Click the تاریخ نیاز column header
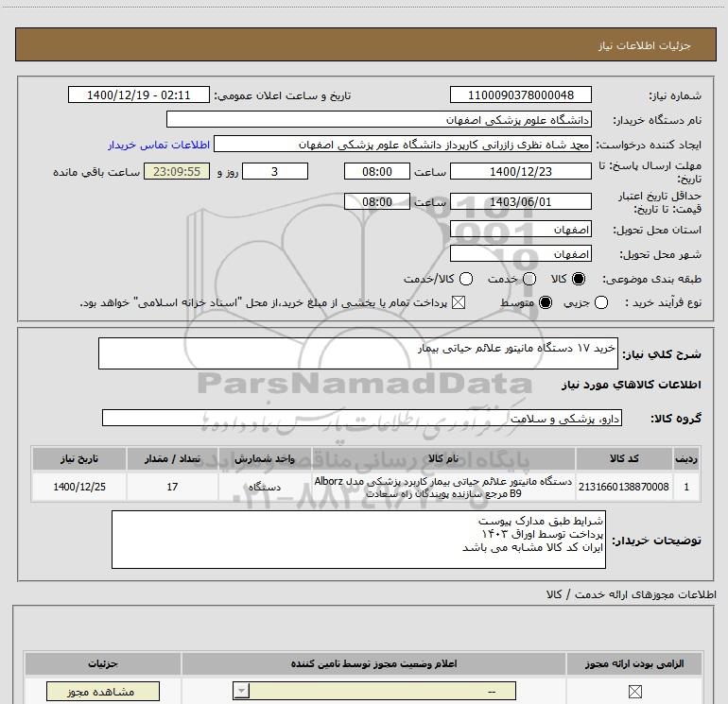 78,459
